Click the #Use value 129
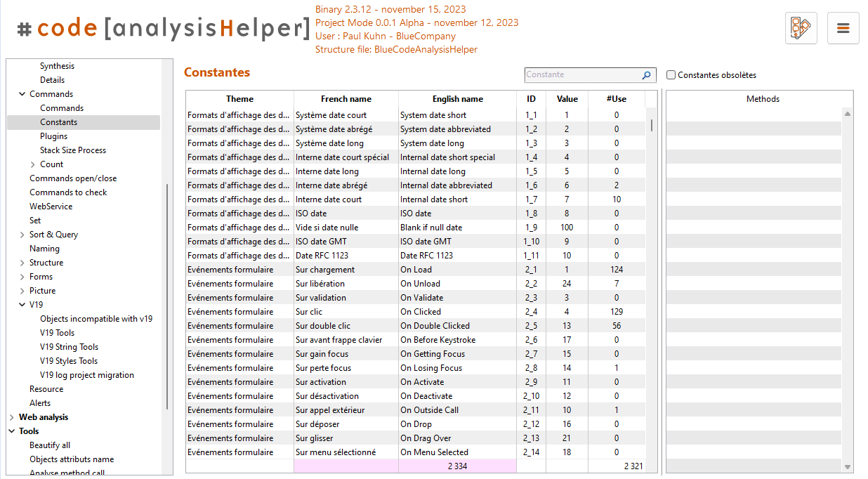Image resolution: width=868 pixels, height=479 pixels. click(617, 312)
